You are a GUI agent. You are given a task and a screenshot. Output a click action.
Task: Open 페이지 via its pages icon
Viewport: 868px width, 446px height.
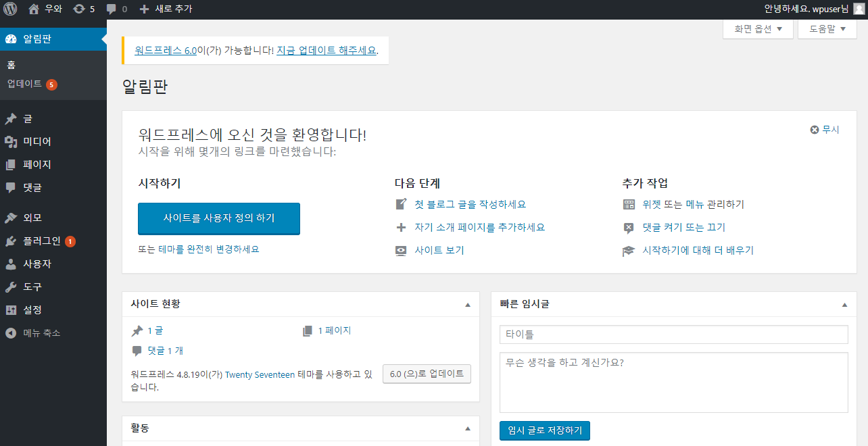(x=11, y=165)
